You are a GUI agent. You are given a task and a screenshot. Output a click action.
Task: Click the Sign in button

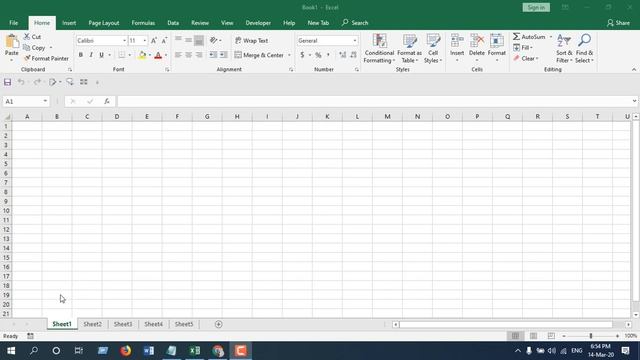[536, 7]
